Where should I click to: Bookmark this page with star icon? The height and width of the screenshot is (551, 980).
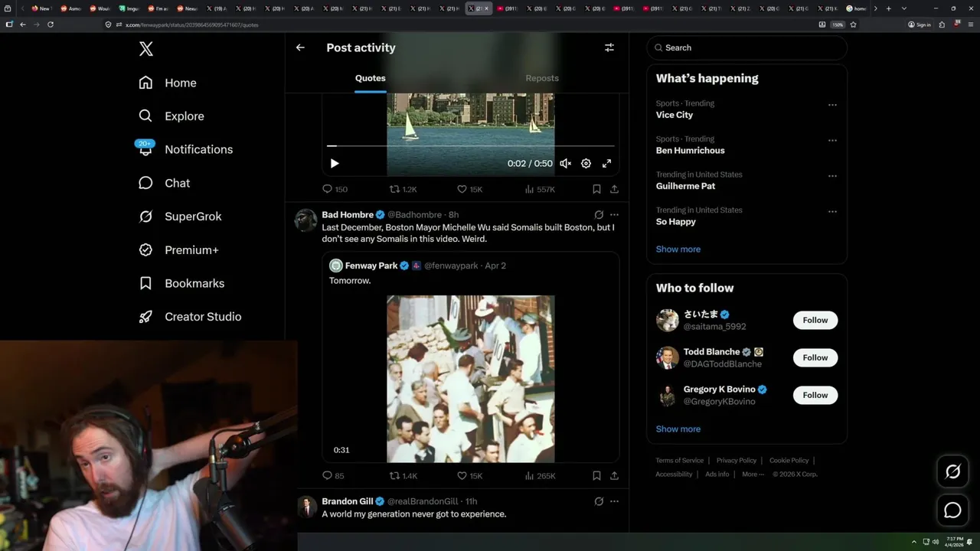pos(853,24)
